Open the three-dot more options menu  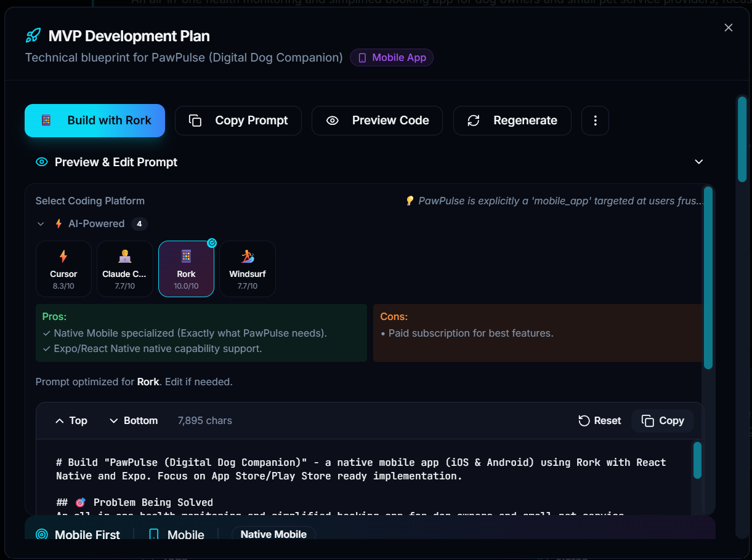[595, 121]
